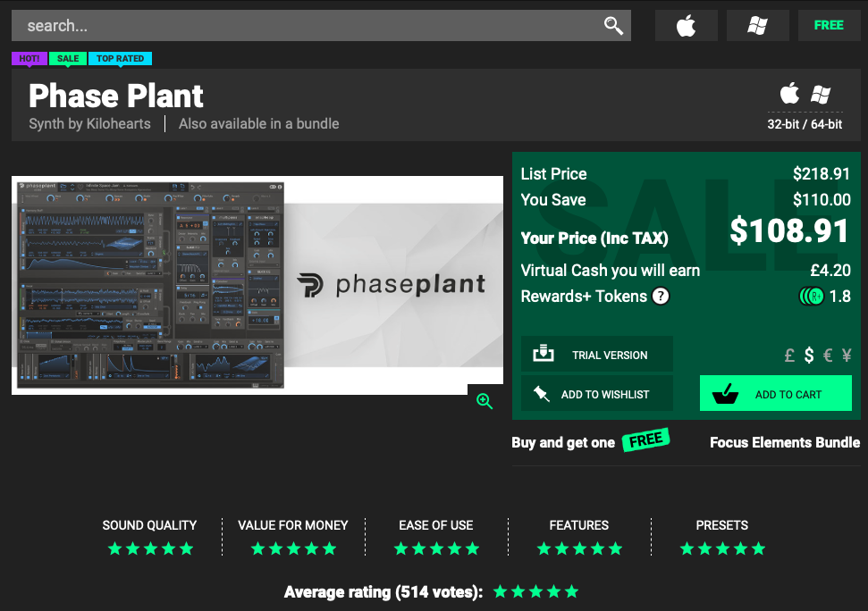The width and height of the screenshot is (868, 611).
Task: Filter by Windows platform button
Action: pos(757,25)
